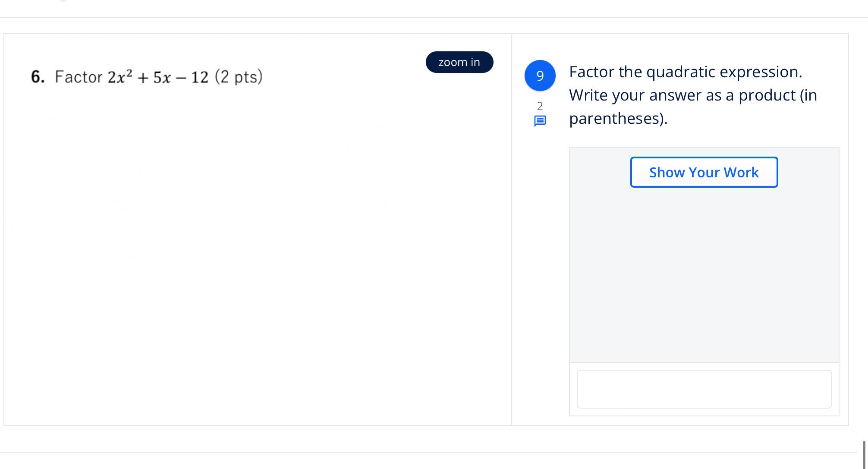
Task: Click 'Factor the quadratic expression.' prompt text
Action: 686,72
